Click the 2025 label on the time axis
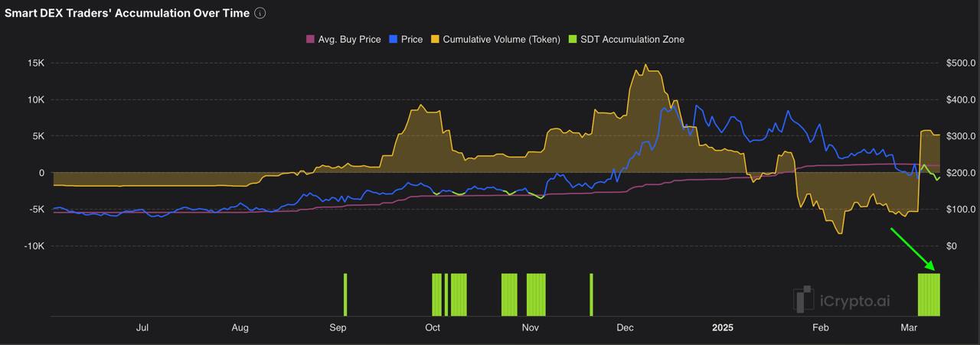Viewport: 980px width, 345px height. click(723, 327)
